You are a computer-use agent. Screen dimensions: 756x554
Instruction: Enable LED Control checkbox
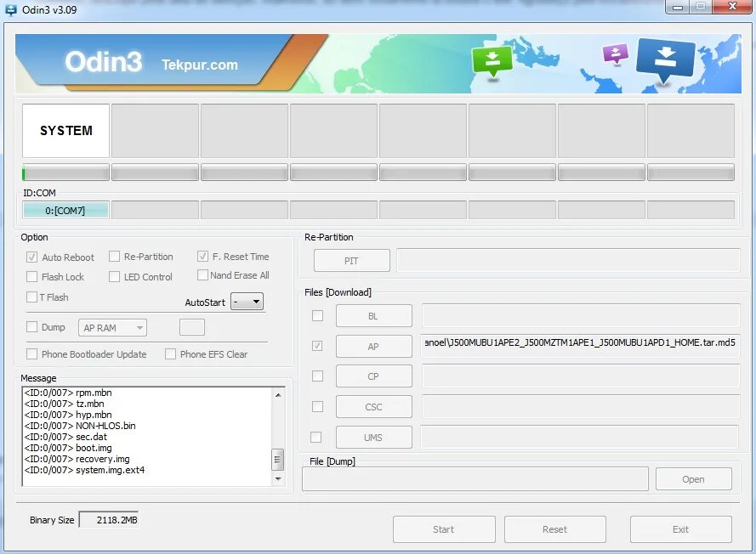click(x=114, y=276)
